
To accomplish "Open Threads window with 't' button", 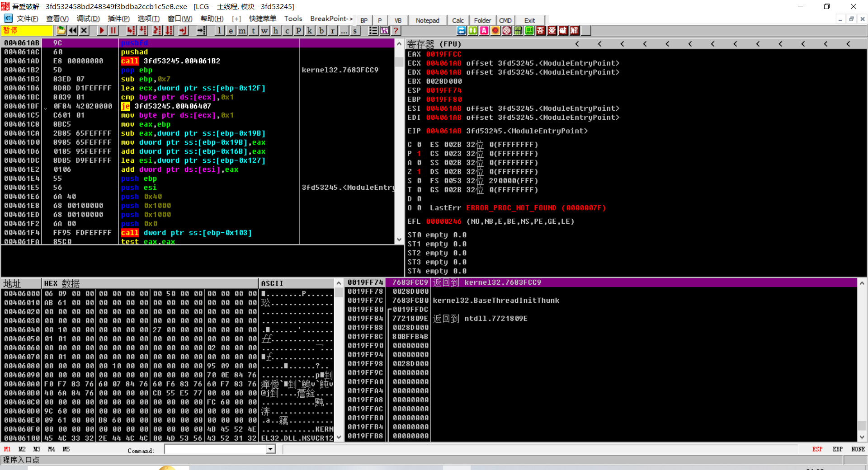I will (x=253, y=30).
